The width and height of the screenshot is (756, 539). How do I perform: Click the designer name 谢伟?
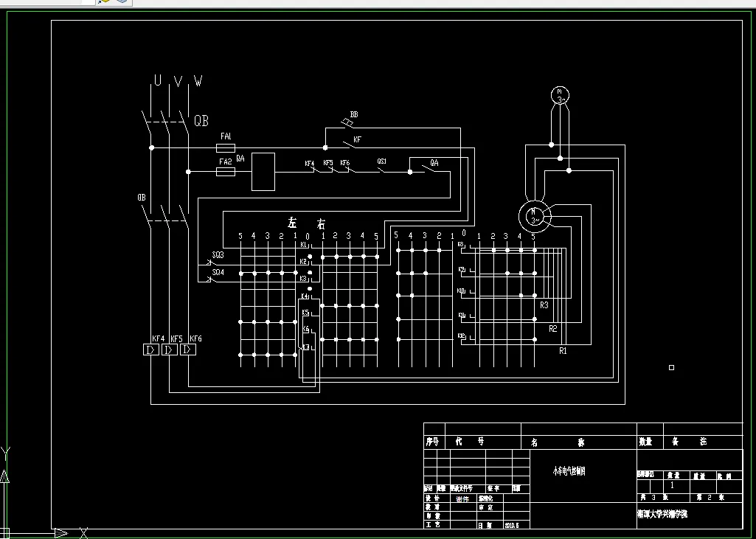click(x=462, y=499)
